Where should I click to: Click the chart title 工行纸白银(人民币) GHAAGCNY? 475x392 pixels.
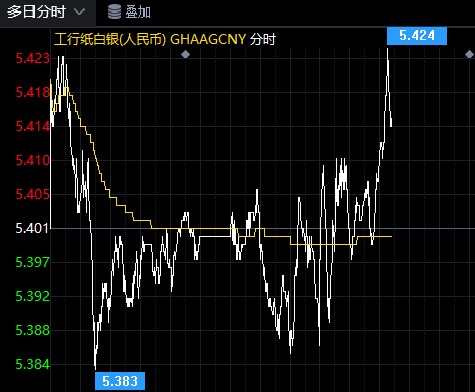pos(150,39)
